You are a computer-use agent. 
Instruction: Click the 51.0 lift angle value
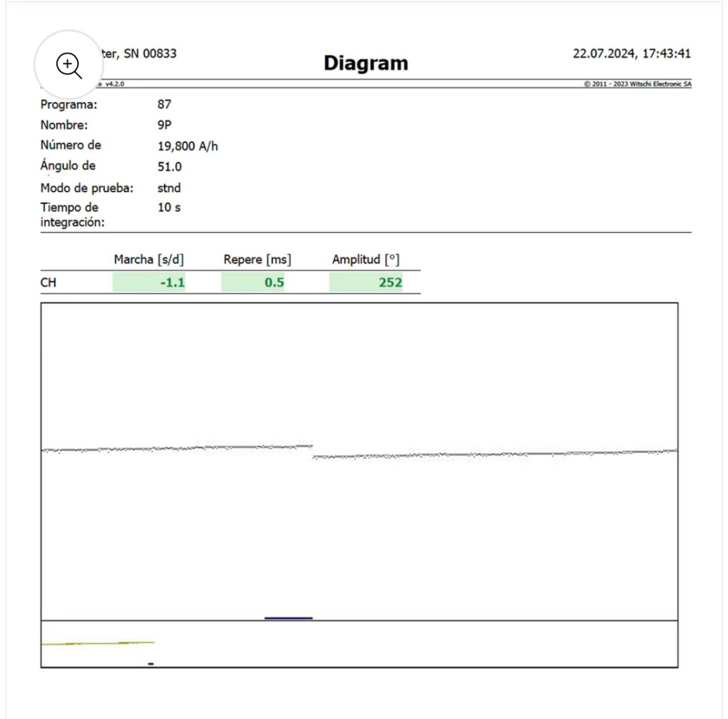(x=170, y=167)
